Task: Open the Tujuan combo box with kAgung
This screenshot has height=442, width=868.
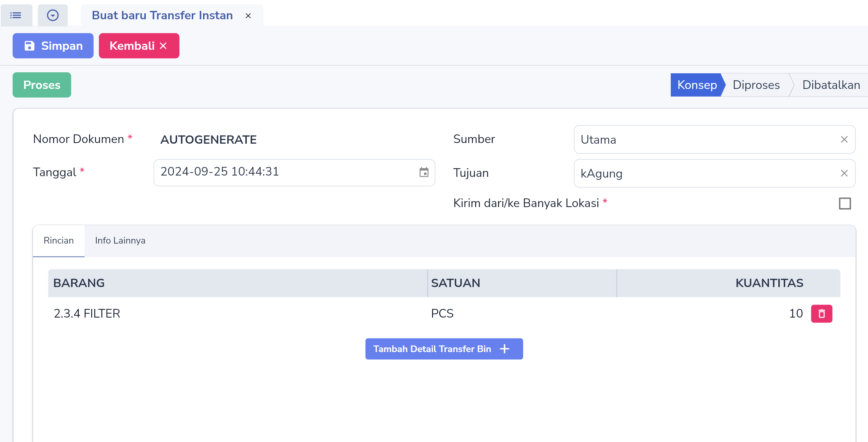Action: pos(714,173)
